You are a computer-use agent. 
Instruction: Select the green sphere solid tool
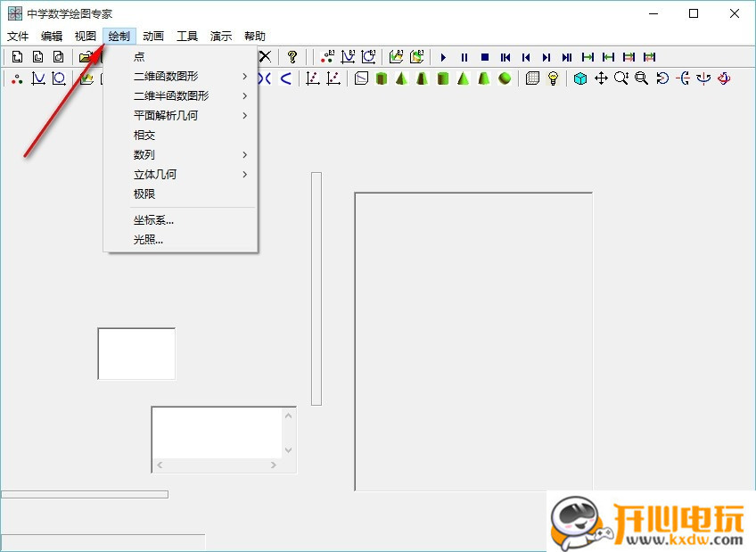(504, 78)
